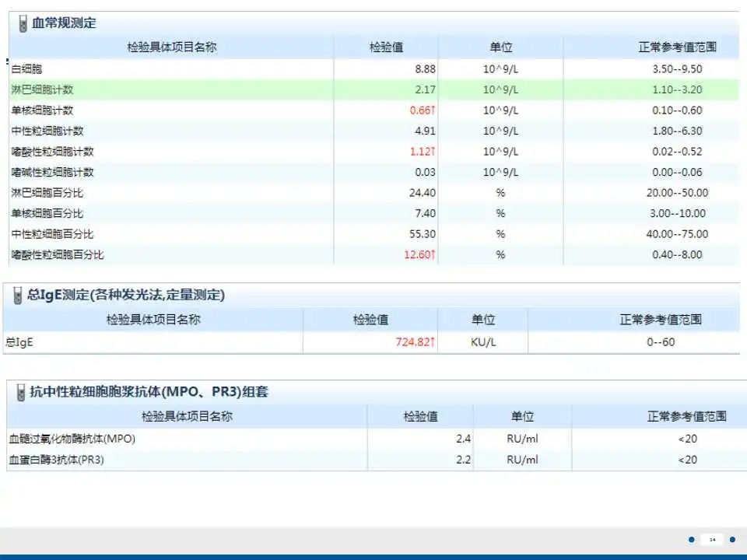
Task: Click the % unit in 单核细胞百分比 row
Action: coord(500,213)
